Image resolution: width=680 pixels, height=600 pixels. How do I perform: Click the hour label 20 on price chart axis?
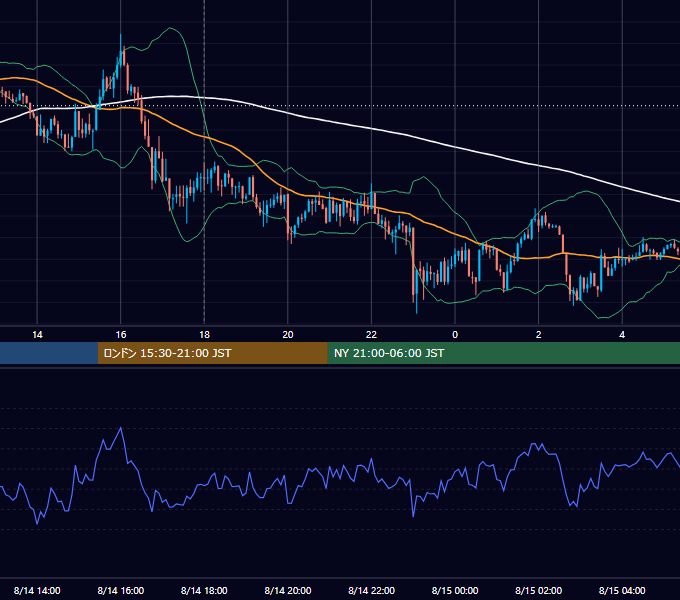click(288, 334)
